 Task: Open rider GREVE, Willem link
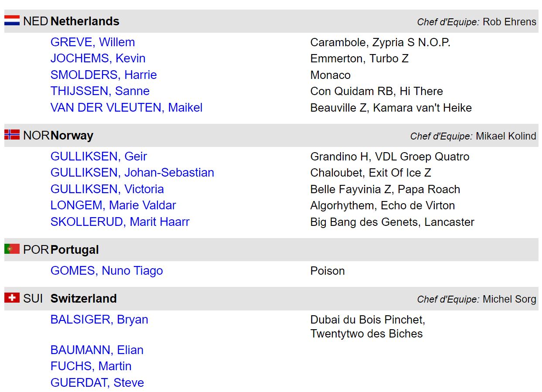(x=92, y=42)
